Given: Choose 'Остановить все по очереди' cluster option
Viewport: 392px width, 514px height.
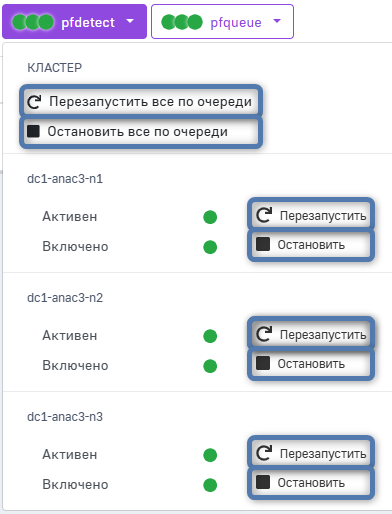Looking at the screenshot, I should [x=141, y=131].
